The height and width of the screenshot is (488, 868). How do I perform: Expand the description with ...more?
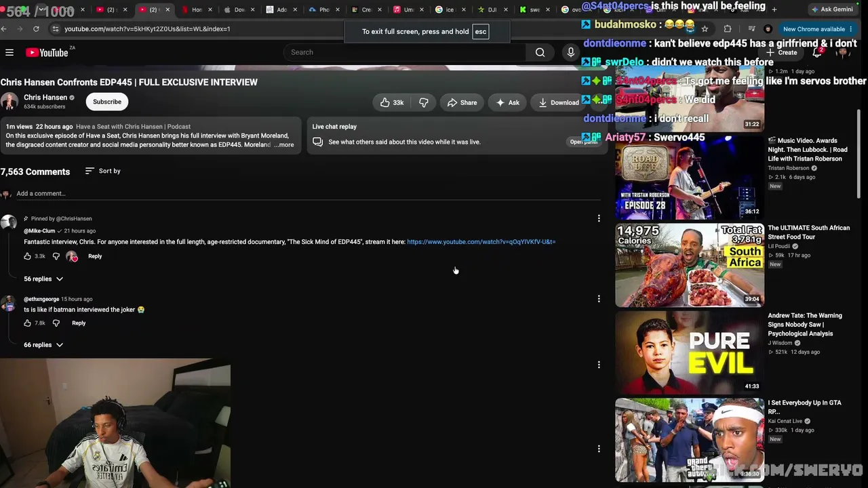coord(284,145)
